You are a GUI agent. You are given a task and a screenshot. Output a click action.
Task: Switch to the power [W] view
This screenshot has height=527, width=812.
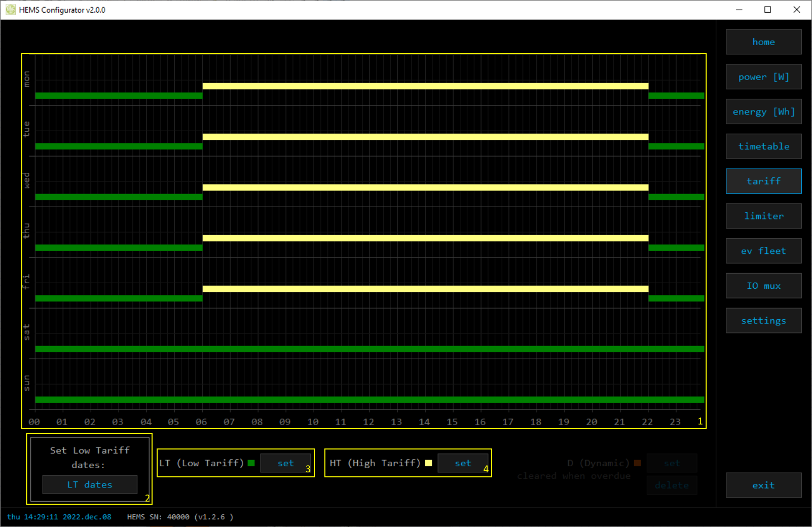pos(763,77)
